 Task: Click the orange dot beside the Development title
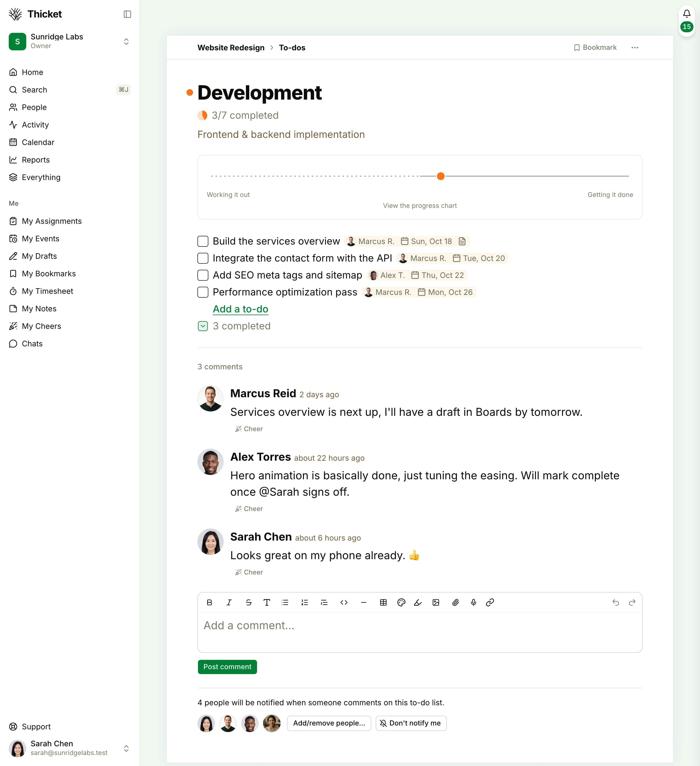190,93
